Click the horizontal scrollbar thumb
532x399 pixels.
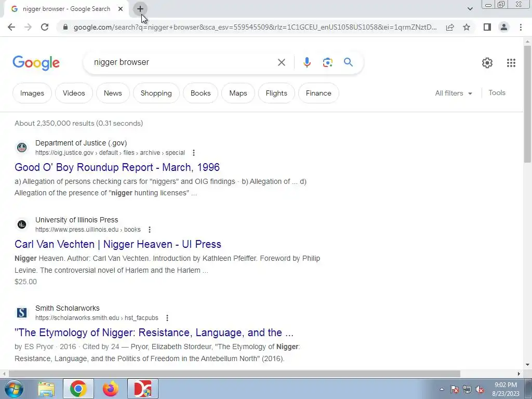234,374
